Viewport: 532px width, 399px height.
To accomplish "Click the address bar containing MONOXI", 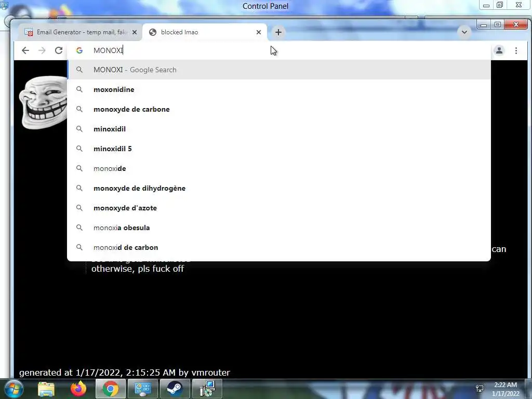I will 278,50.
